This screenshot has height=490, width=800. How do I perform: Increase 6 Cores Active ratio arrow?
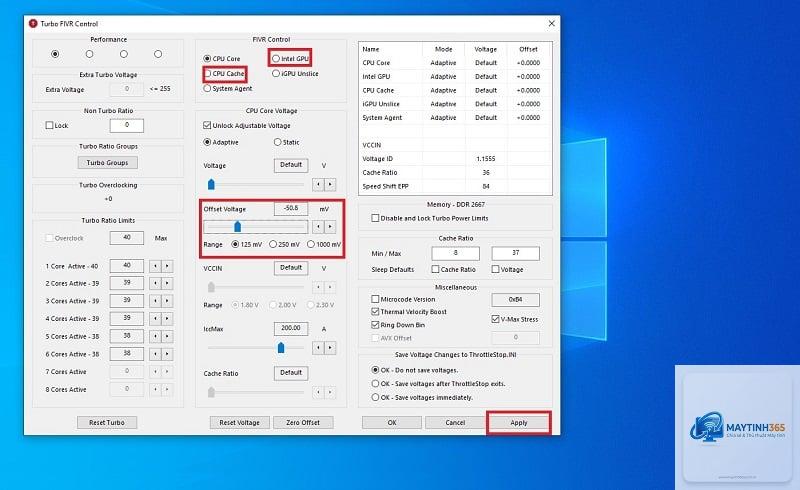tap(167, 354)
